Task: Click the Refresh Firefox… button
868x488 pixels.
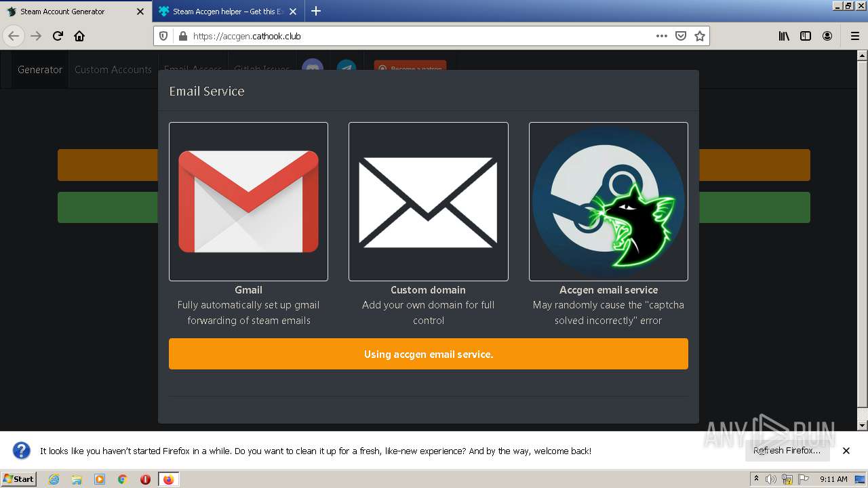Action: point(787,451)
